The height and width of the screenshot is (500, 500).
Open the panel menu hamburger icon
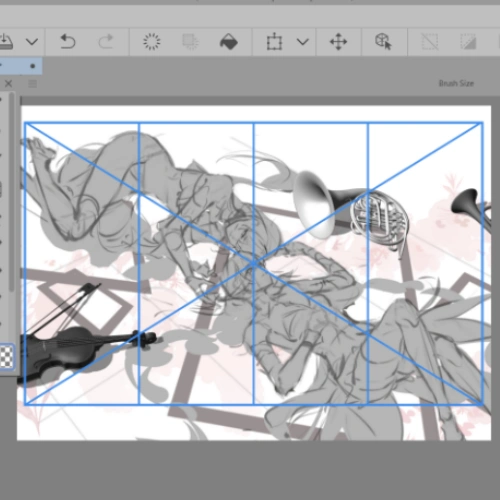click(32, 84)
